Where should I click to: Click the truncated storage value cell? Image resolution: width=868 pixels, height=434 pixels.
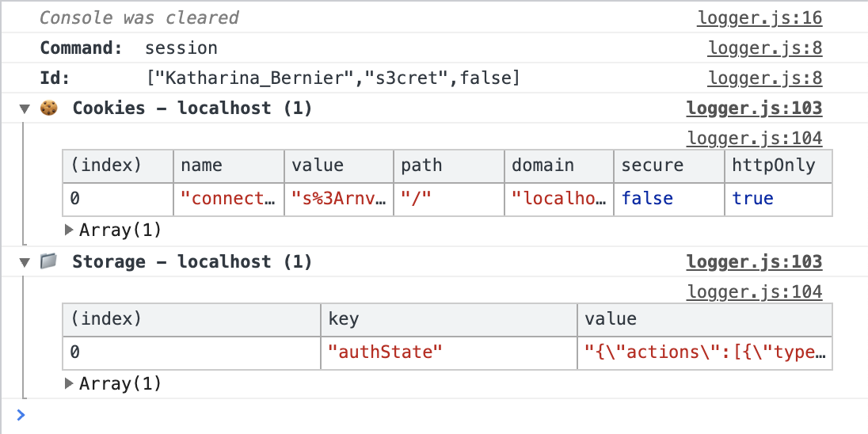pos(704,352)
